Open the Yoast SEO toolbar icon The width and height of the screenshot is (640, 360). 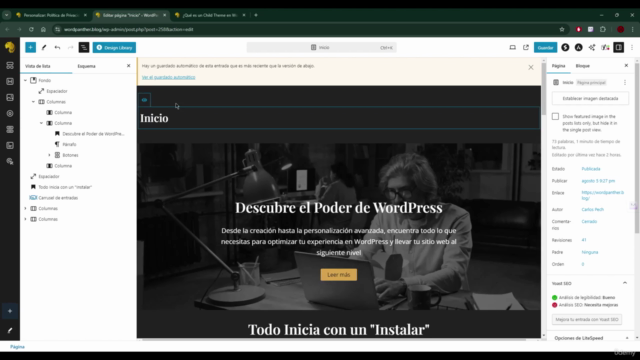[x=605, y=47]
